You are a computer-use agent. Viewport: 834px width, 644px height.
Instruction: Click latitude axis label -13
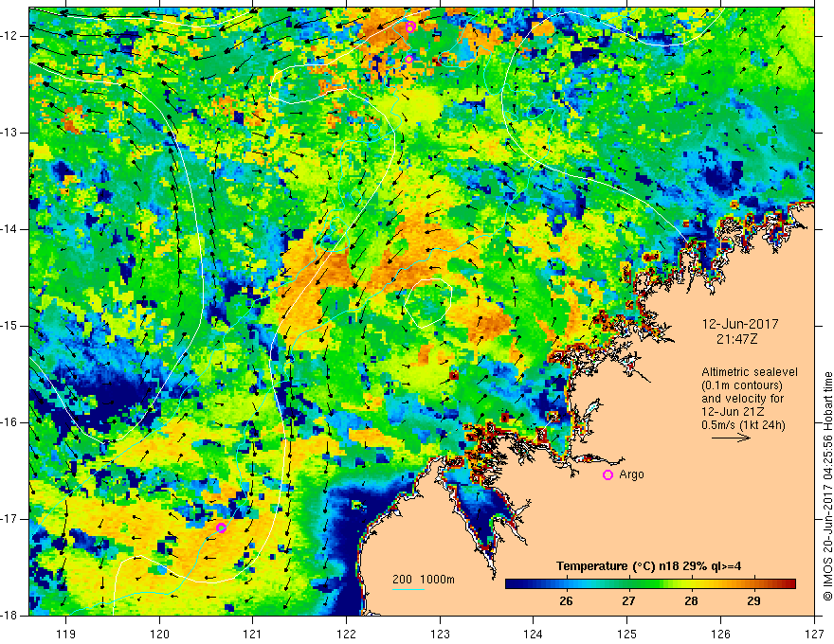click(9, 133)
